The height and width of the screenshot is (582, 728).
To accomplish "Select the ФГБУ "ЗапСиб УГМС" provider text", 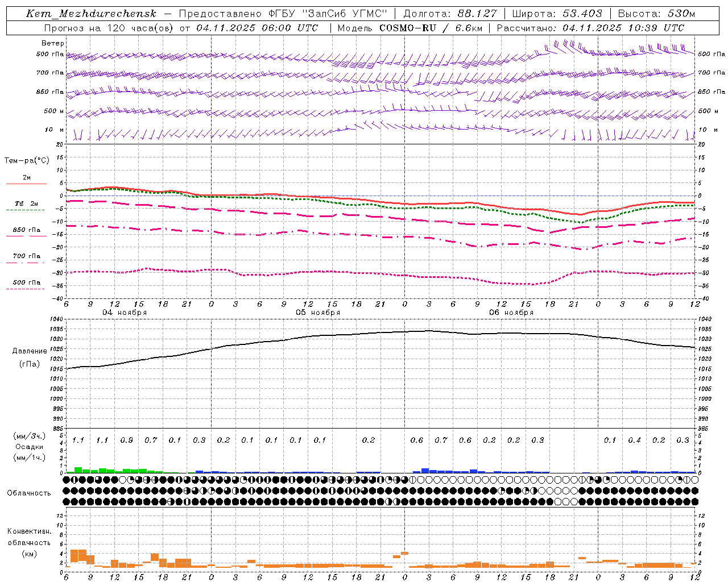I will (x=328, y=14).
